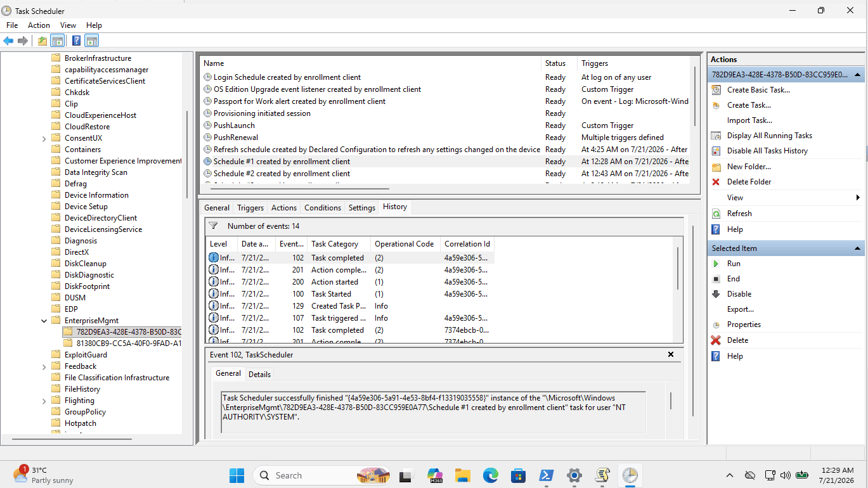Open the Action menu
Viewport: 868px width, 488px height.
pyautogui.click(x=39, y=25)
